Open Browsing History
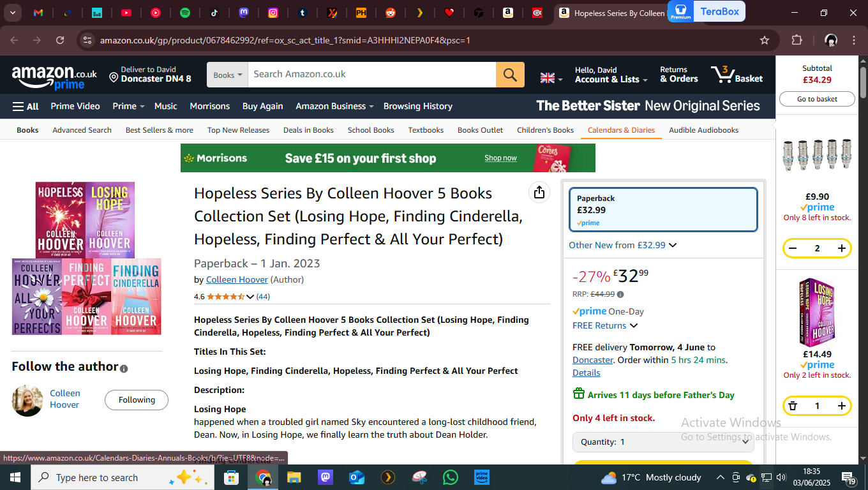The image size is (868, 490). pyautogui.click(x=418, y=106)
